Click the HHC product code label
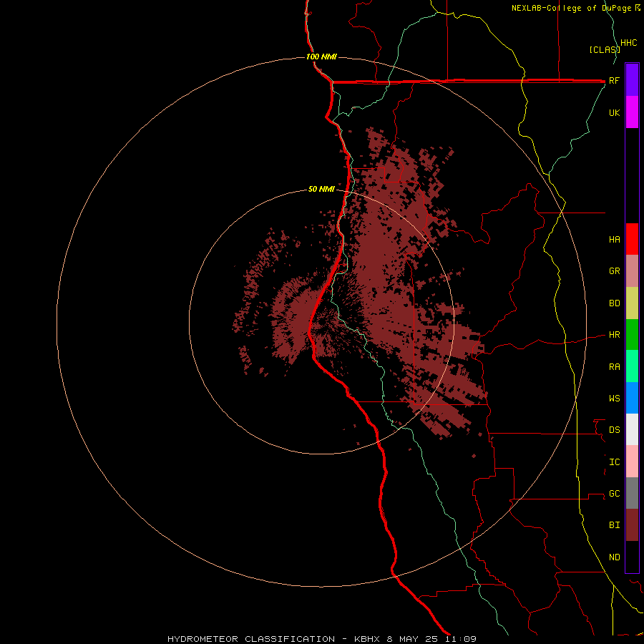 click(x=628, y=43)
